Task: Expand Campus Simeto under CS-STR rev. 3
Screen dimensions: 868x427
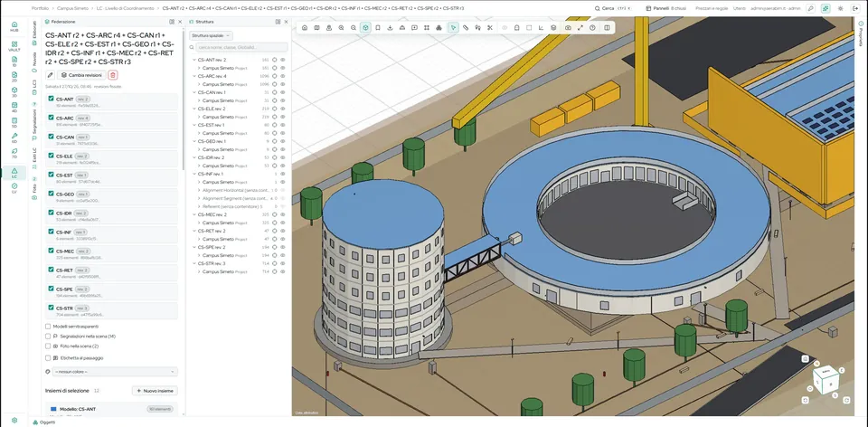Action: click(199, 272)
